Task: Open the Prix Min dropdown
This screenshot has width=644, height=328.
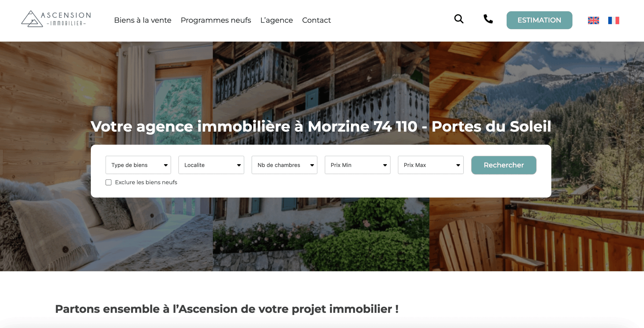Action: coord(357,165)
